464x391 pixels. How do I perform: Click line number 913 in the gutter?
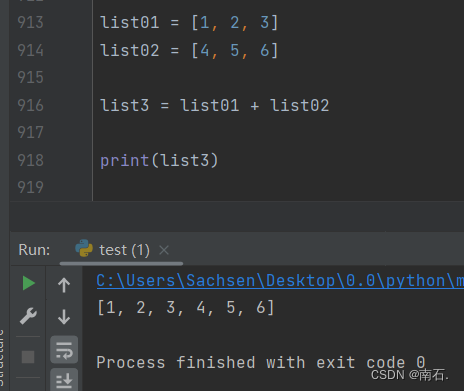pyautogui.click(x=30, y=23)
